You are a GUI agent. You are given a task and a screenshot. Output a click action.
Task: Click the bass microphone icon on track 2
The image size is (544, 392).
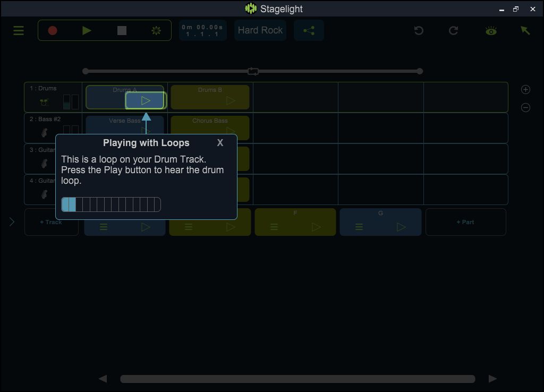coord(44,132)
